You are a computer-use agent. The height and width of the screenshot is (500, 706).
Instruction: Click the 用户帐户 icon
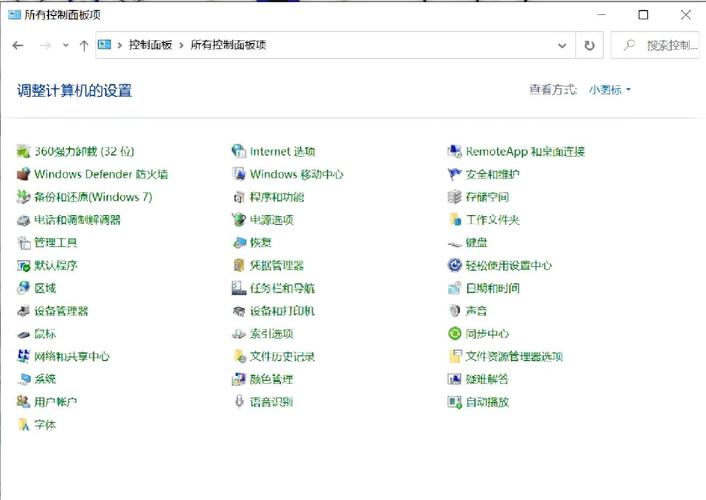tap(23, 402)
